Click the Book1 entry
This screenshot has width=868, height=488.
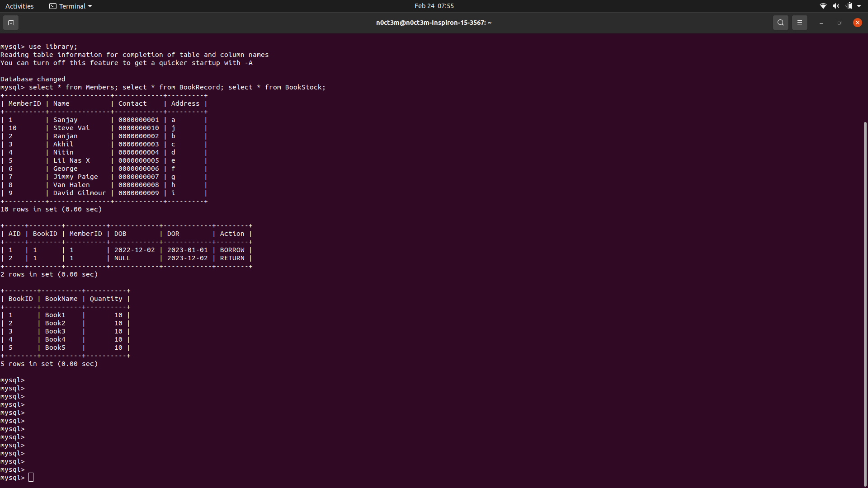(55, 315)
